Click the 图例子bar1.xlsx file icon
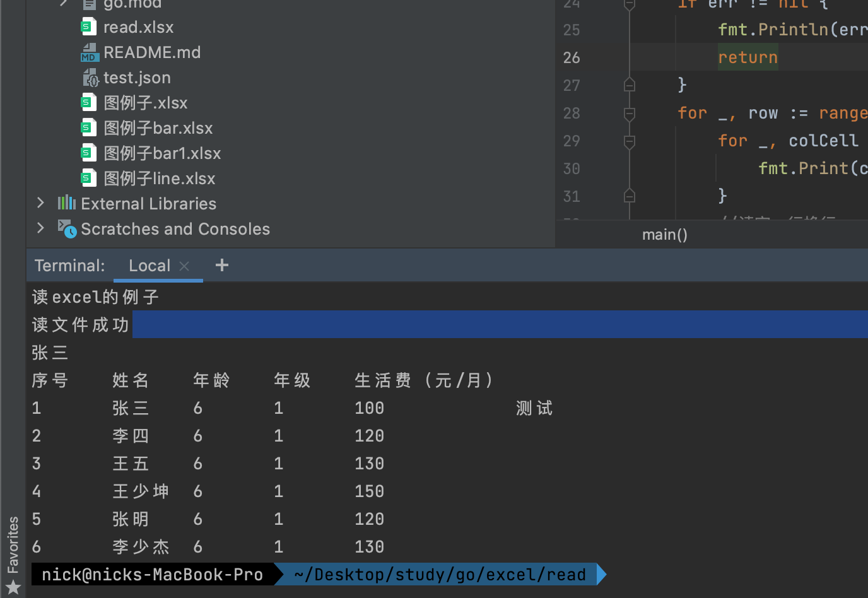The image size is (868, 598). pyautogui.click(x=89, y=153)
